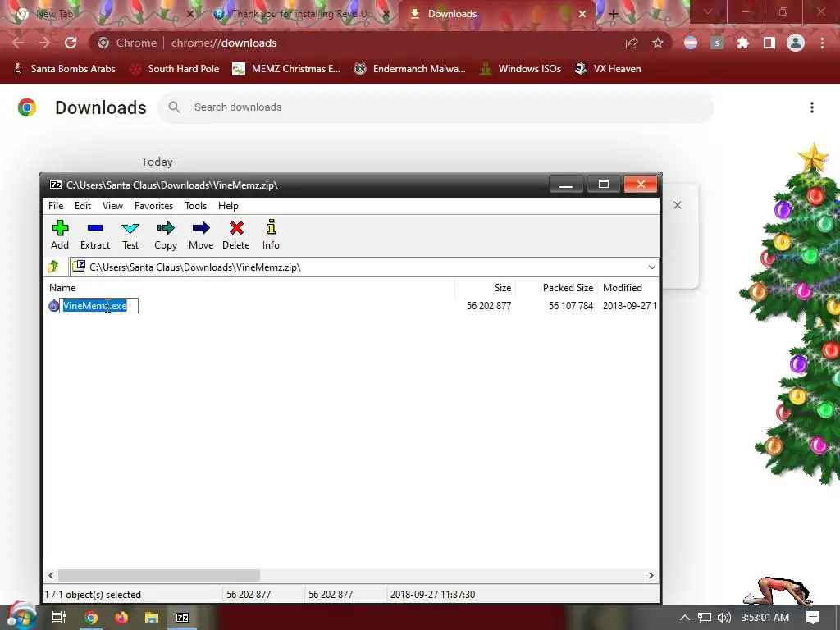This screenshot has height=630, width=840.
Task: Open Firefox from taskbar
Action: 121,618
